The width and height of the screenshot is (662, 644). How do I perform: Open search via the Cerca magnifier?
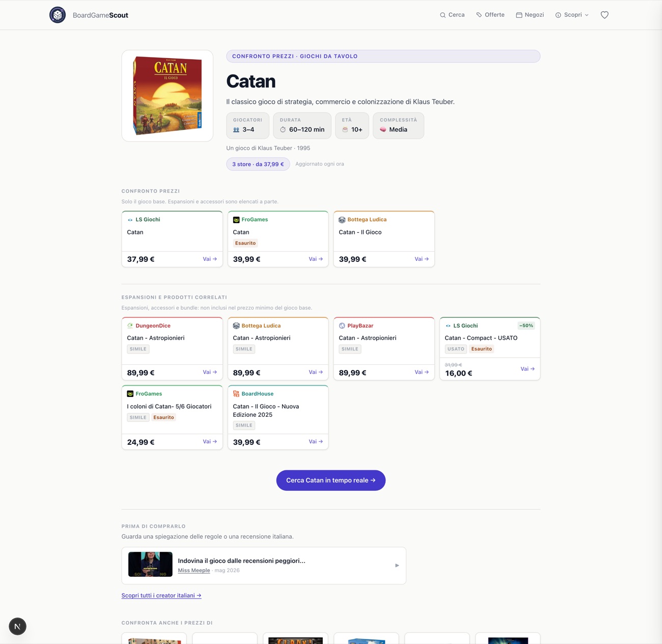443,15
